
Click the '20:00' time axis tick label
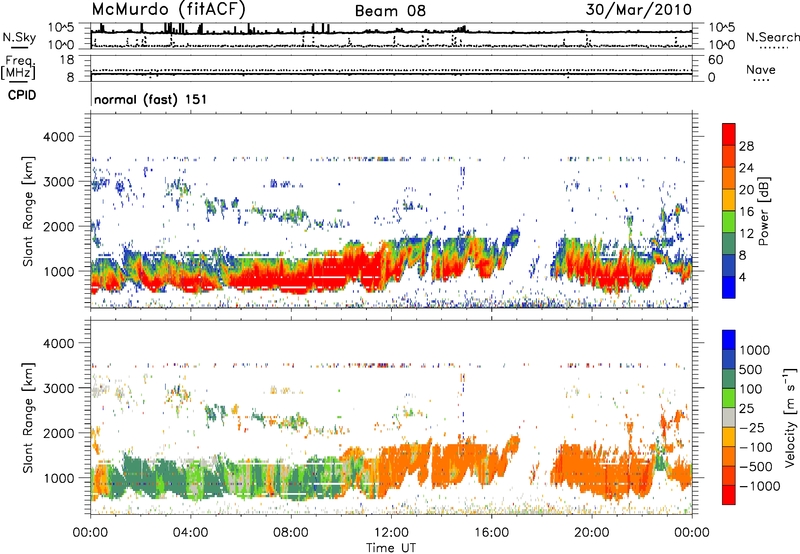(x=592, y=533)
